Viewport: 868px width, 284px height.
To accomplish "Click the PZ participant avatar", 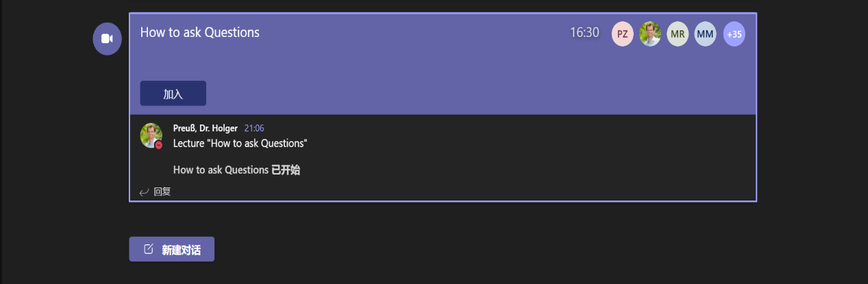I will [622, 34].
